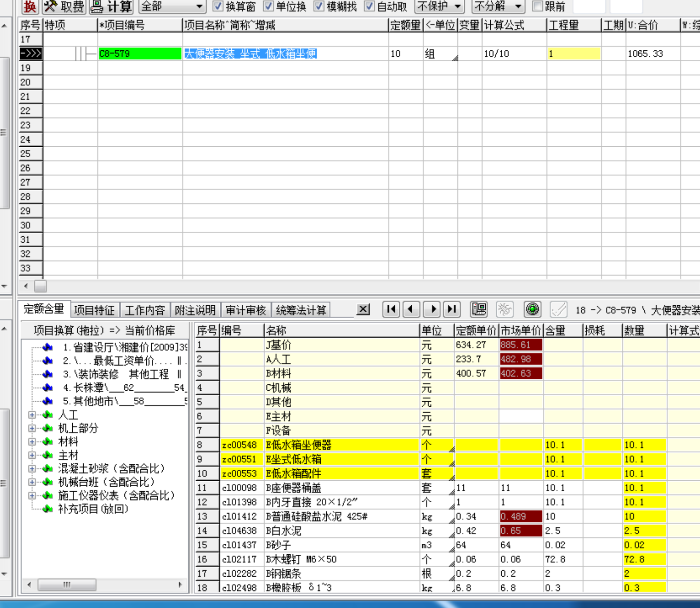Screen dimensions: 700x608
Task: Toggle the 换算窗 checkbox
Action: pos(218,6)
